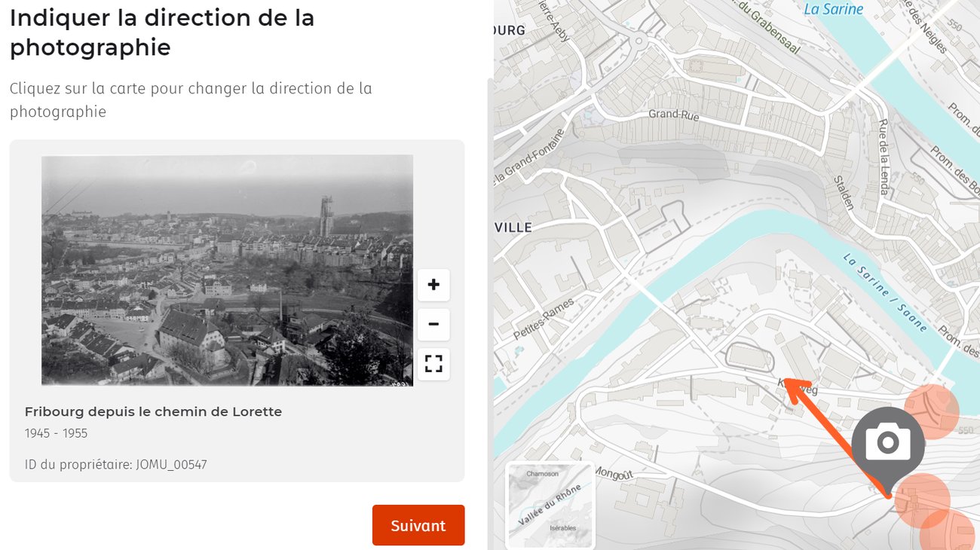Click the Mongoût label on the map
This screenshot has height=550, width=980.
coord(612,473)
